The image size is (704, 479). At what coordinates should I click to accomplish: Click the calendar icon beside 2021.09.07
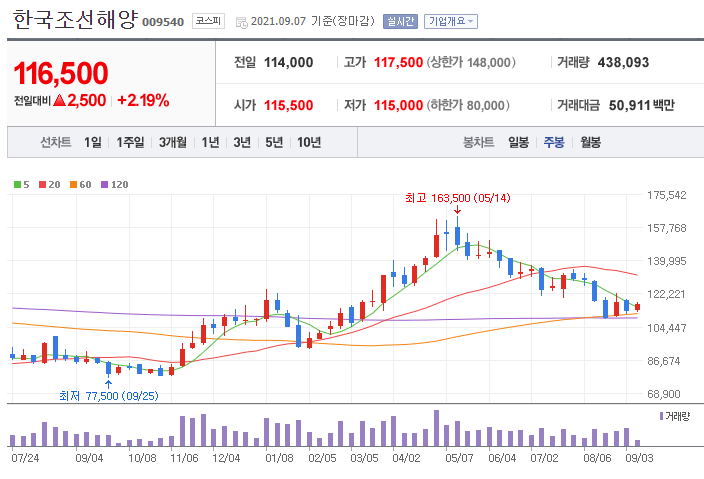pyautogui.click(x=242, y=22)
